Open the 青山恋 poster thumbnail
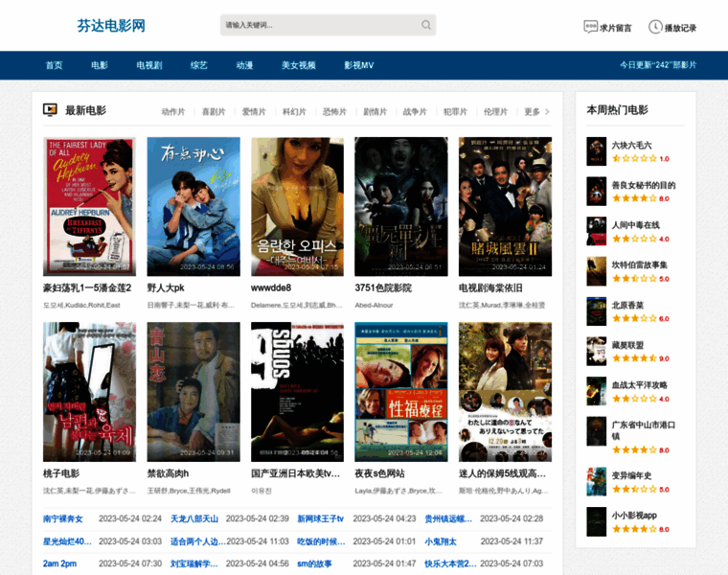Viewport: 728px width, 575px height. click(x=193, y=392)
